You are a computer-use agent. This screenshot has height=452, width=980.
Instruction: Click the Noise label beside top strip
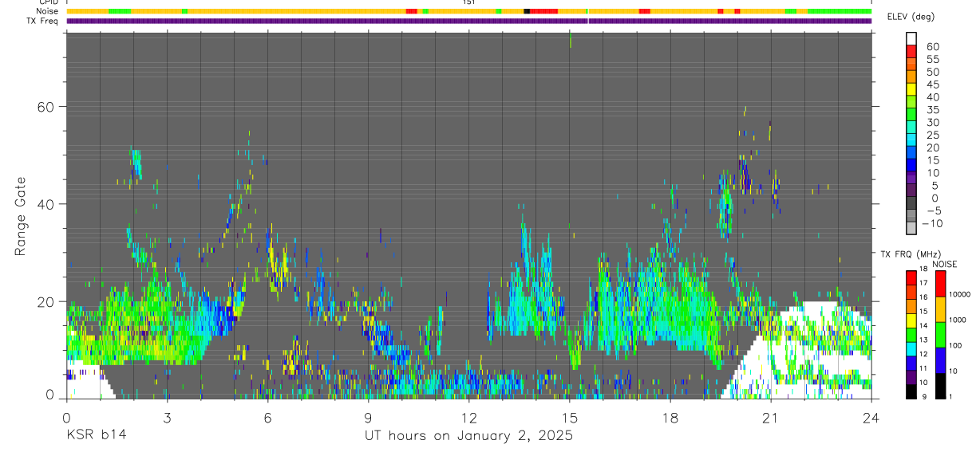point(46,11)
